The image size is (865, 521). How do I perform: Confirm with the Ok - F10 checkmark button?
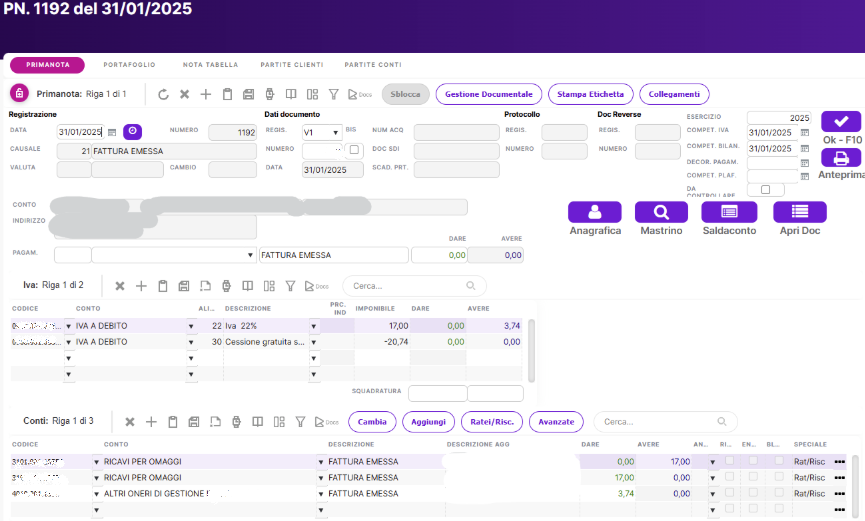coord(841,121)
